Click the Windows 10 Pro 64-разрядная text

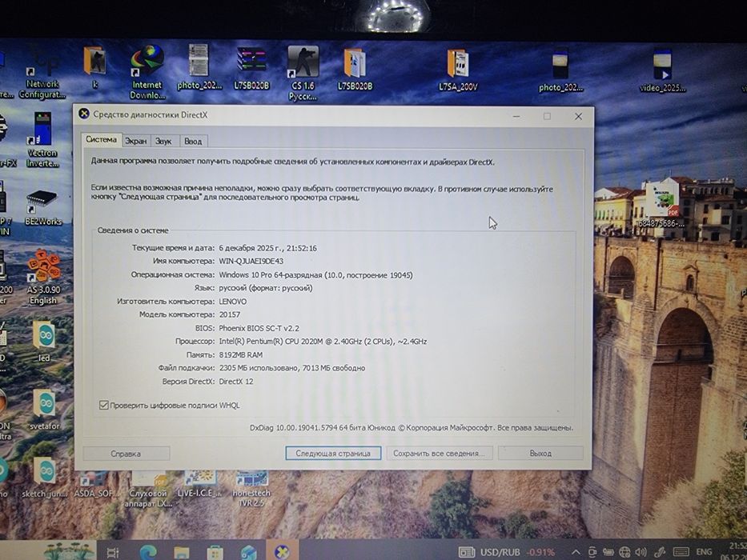(315, 274)
